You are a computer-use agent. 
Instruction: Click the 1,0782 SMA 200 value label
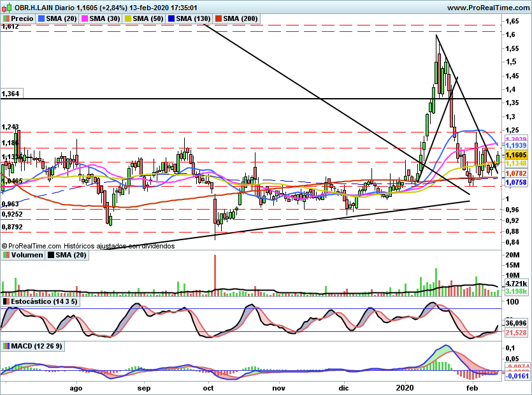[516, 173]
